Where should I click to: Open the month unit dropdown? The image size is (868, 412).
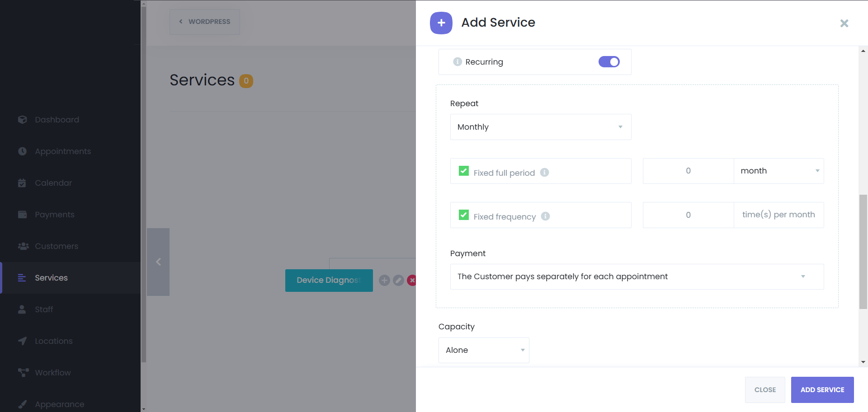point(778,171)
